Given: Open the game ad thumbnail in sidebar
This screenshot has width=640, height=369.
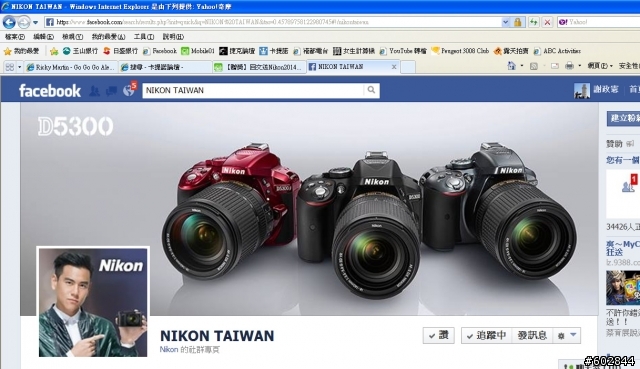Looking at the screenshot, I should pyautogui.click(x=623, y=288).
